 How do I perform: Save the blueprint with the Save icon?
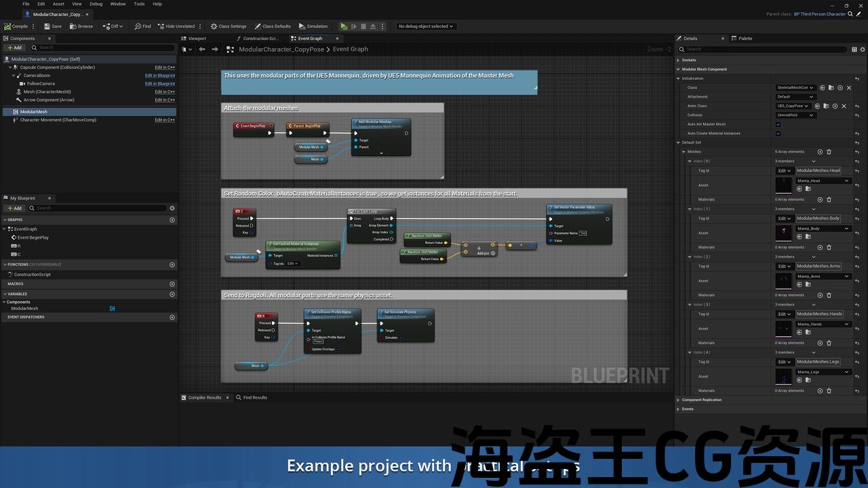pyautogui.click(x=47, y=26)
